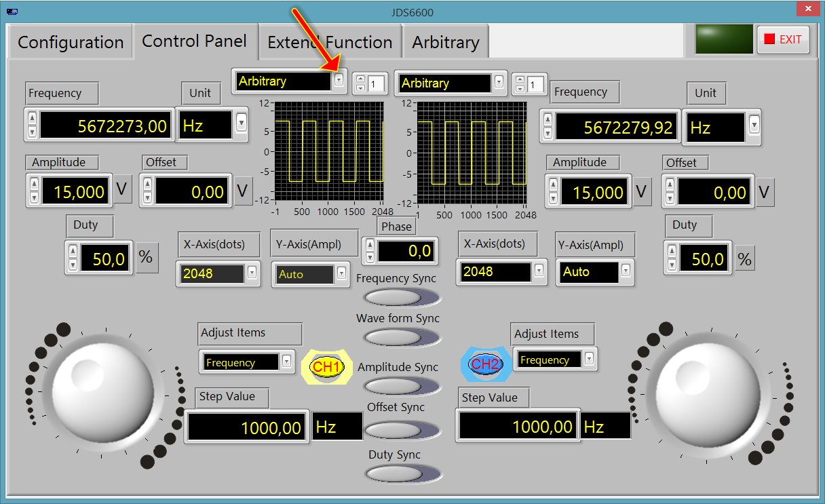
Task: Toggle the blue CH2 channel button
Action: (x=486, y=364)
